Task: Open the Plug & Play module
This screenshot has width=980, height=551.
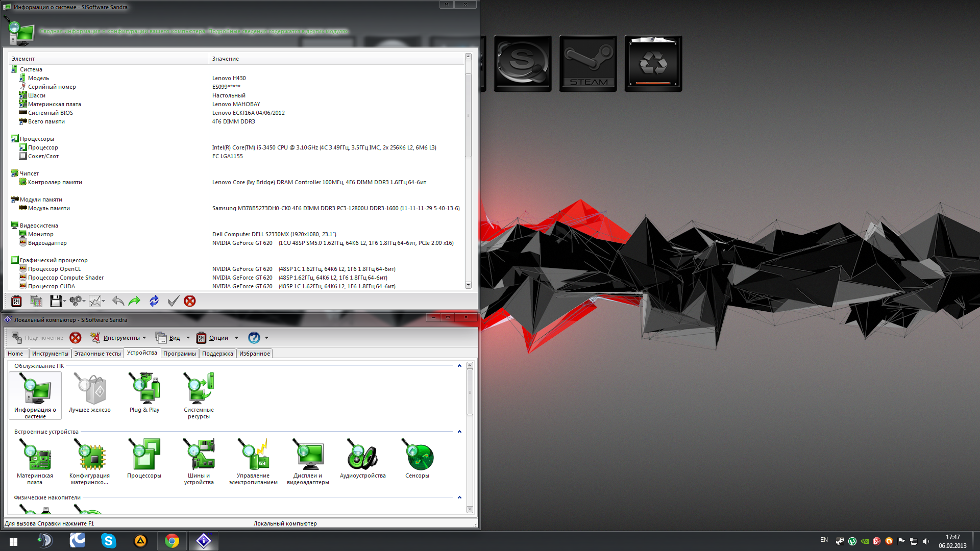Action: (144, 392)
